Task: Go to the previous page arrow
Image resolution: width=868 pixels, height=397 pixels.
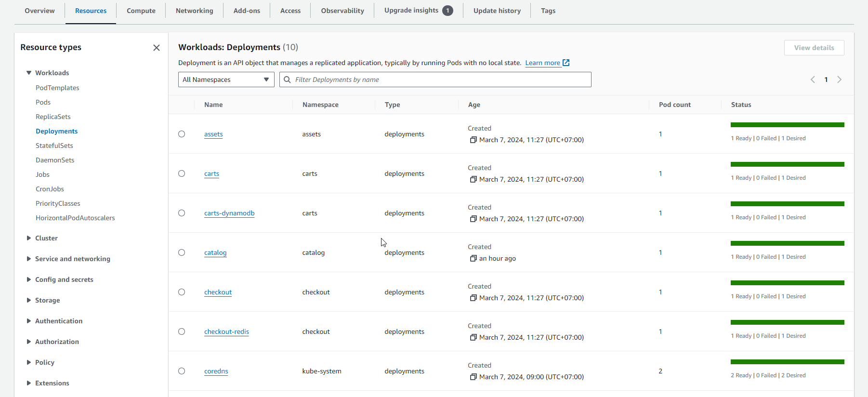Action: (x=813, y=79)
